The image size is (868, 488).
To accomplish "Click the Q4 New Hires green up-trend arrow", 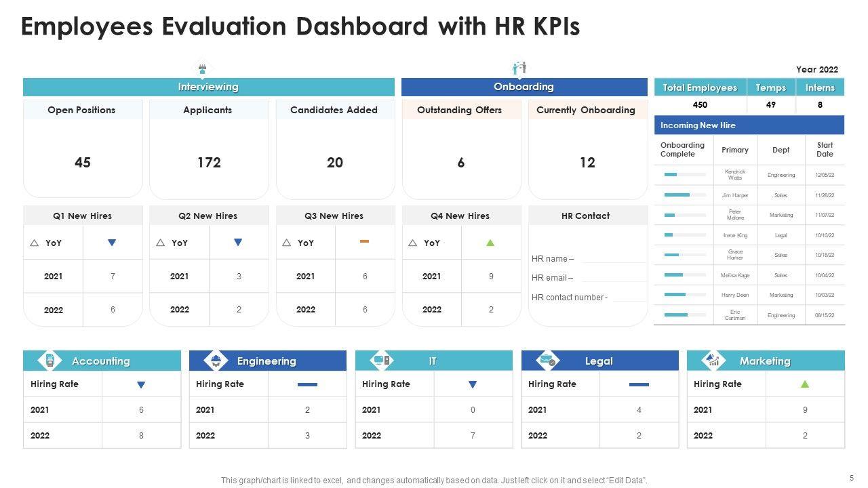I will [x=490, y=243].
